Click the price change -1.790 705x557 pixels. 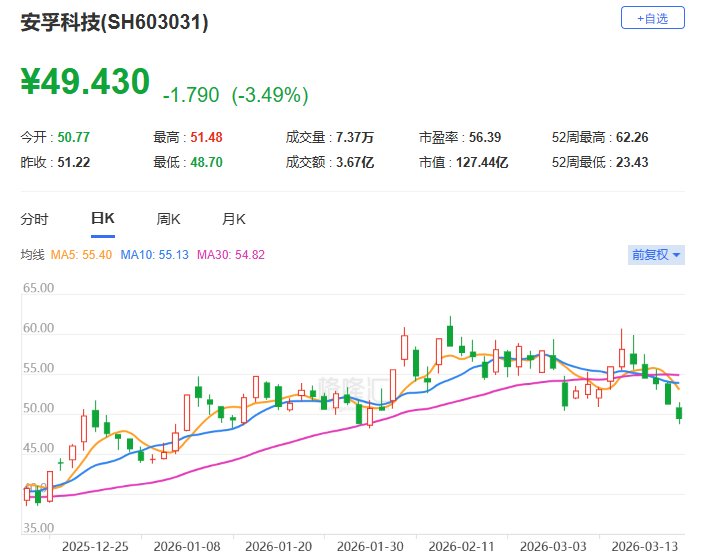[x=191, y=95]
